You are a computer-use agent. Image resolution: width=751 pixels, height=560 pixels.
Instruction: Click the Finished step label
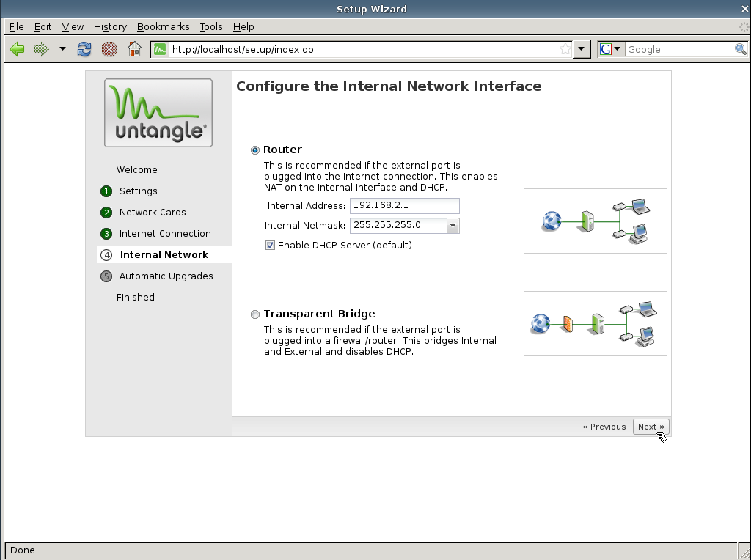[136, 298]
